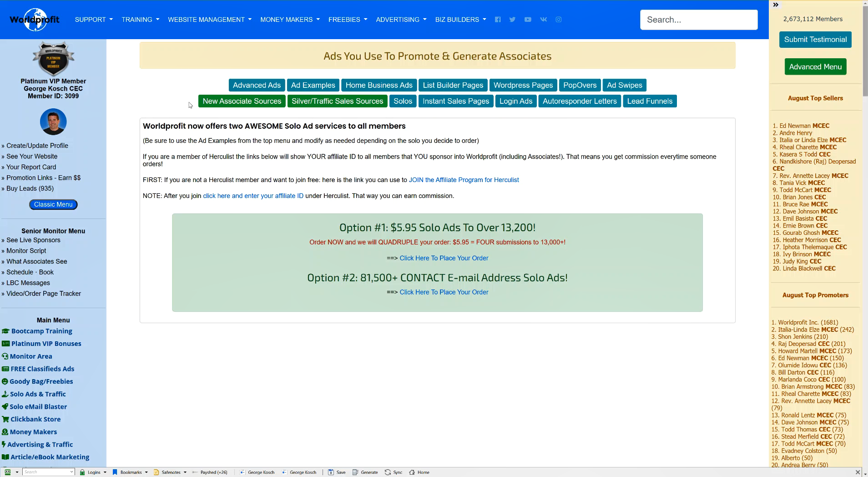Click the RoboForm toolbar robot icon
This screenshot has width=868, height=477.
click(8, 472)
